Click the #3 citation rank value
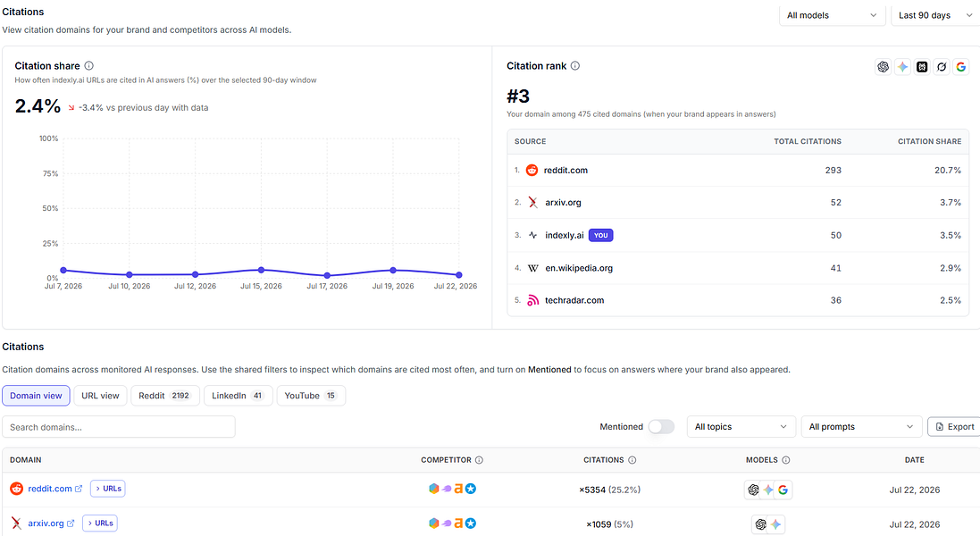 pos(518,96)
